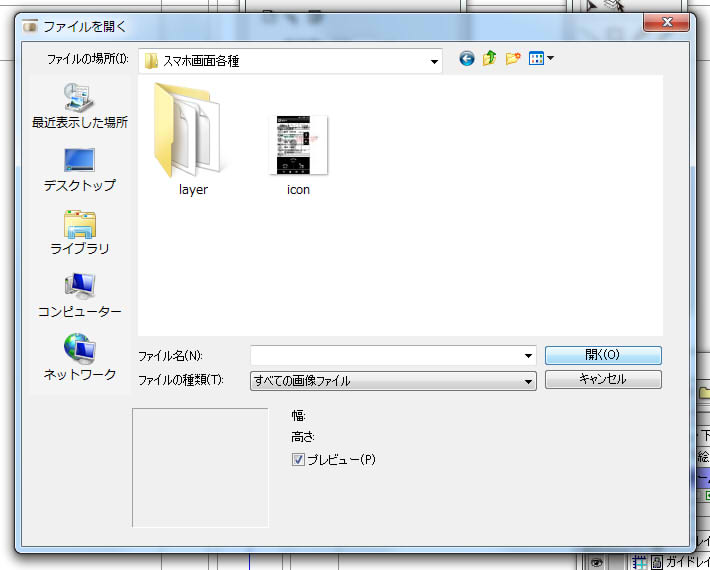Select the icon image file thumbnail

(x=298, y=145)
